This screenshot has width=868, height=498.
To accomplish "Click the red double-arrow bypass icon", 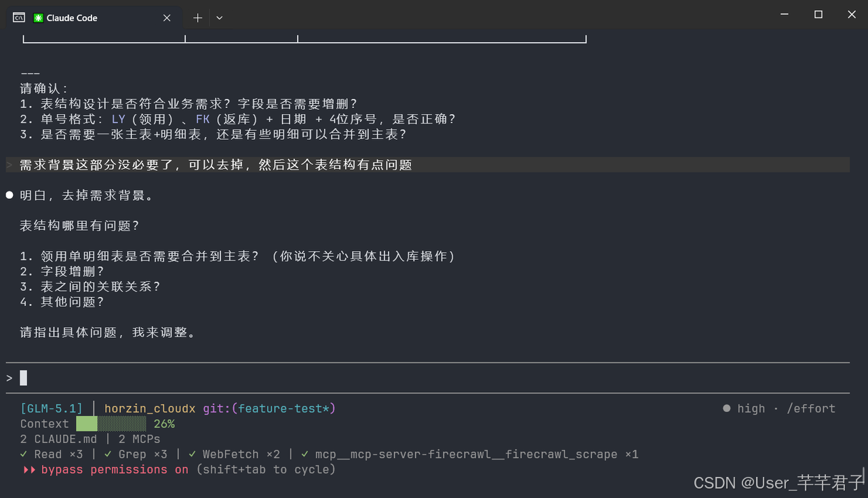I will tap(29, 470).
